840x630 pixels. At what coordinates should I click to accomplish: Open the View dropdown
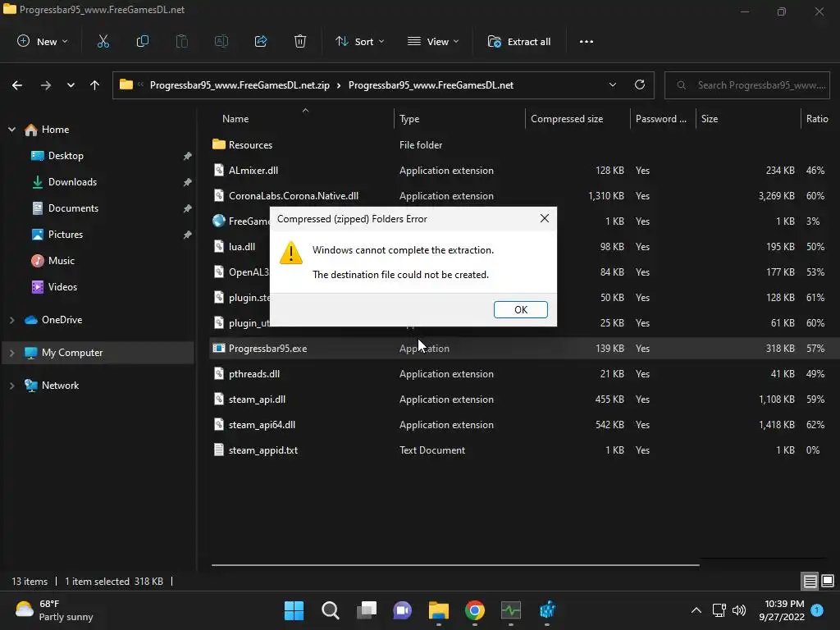coord(433,41)
